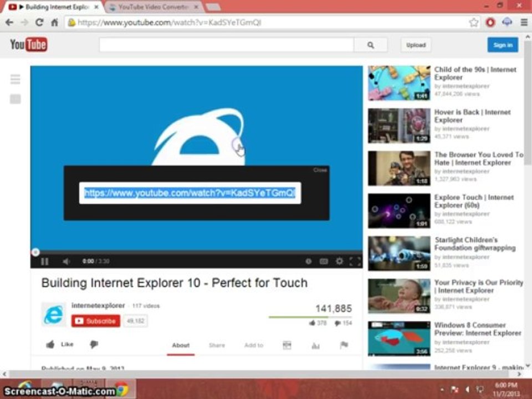This screenshot has height=399, width=532.
Task: Bookmark page with the star icon
Action: 474,23
